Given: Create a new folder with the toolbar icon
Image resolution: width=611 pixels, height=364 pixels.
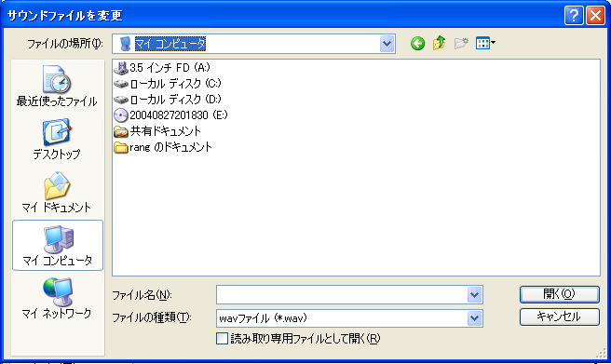Looking at the screenshot, I should 461,43.
